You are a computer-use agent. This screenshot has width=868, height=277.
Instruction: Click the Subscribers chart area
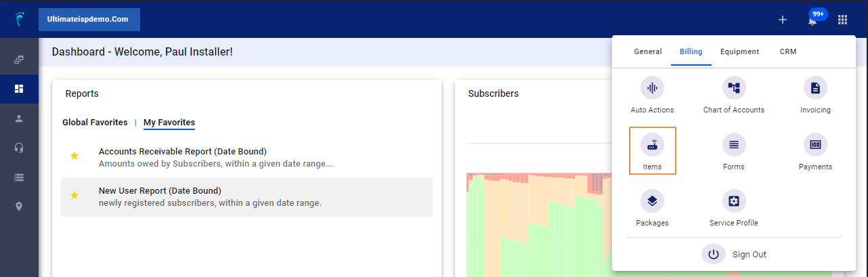pyautogui.click(x=538, y=225)
